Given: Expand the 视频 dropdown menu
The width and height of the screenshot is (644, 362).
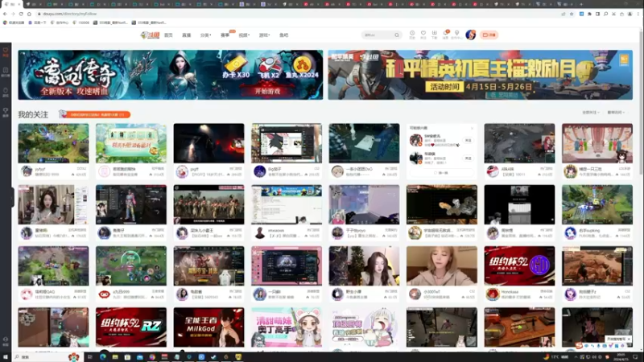Looking at the screenshot, I should pos(244,35).
